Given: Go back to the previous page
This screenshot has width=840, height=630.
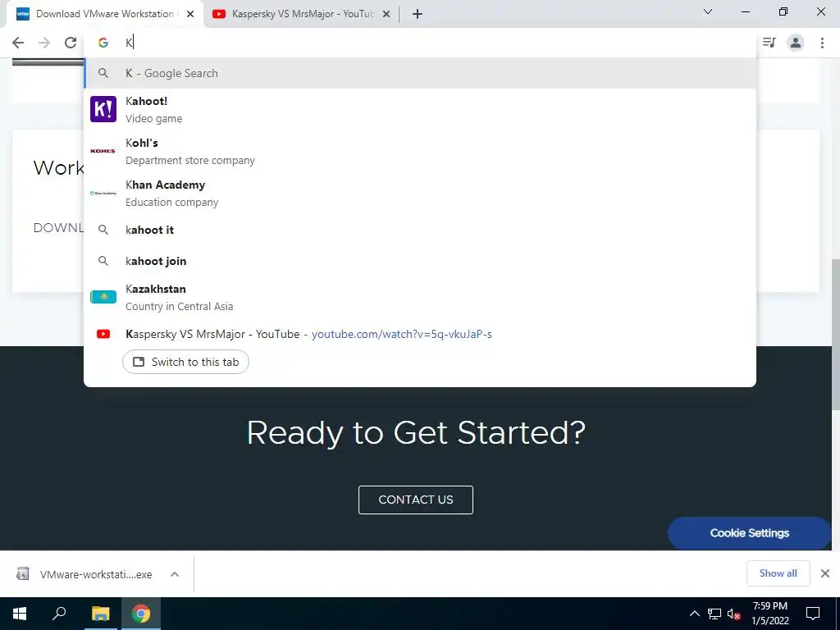Looking at the screenshot, I should pyautogui.click(x=18, y=43).
